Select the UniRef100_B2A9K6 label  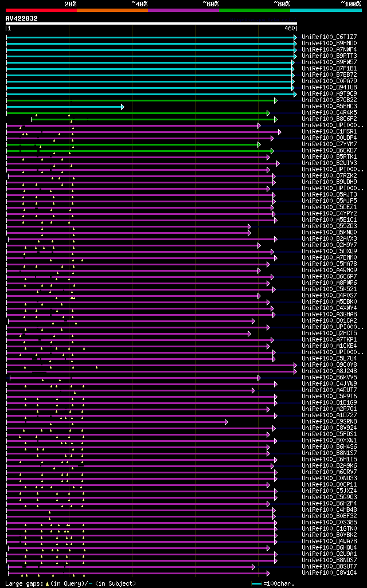pos(330,466)
